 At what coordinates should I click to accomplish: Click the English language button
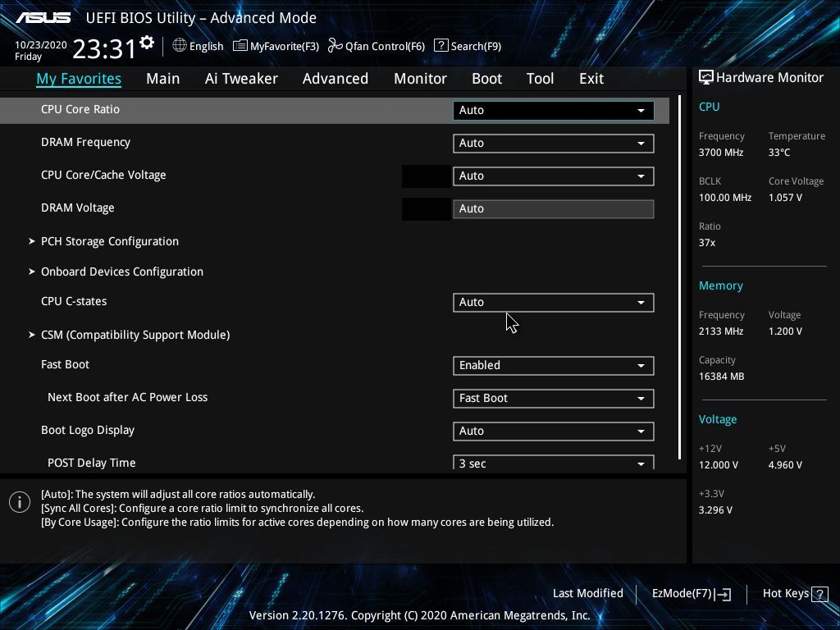click(199, 46)
